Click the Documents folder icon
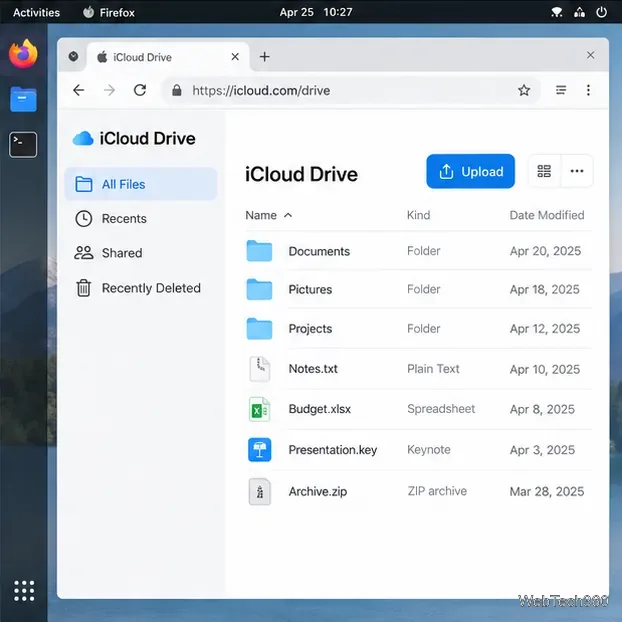 click(259, 251)
